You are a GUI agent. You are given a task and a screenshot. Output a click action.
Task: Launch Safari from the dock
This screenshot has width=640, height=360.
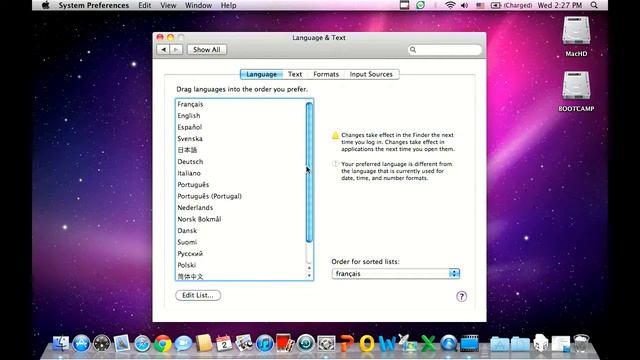(142, 343)
